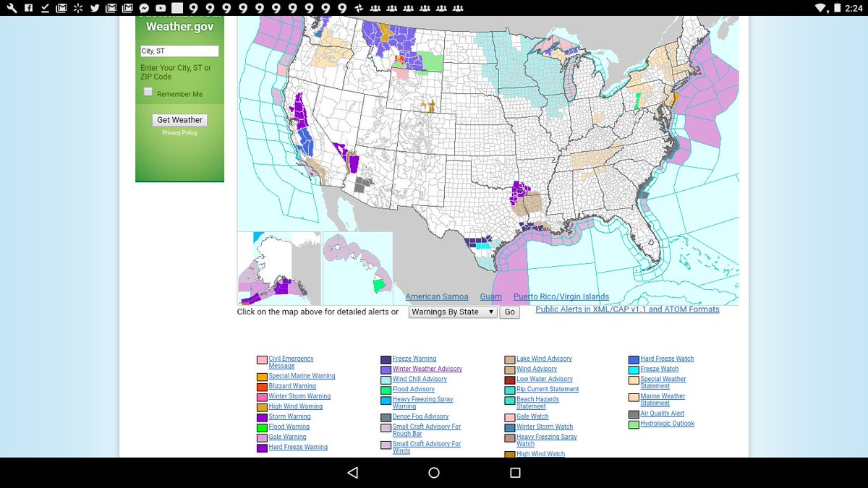Open the Messenger notification icon
This screenshot has height=488, width=868.
145,8
